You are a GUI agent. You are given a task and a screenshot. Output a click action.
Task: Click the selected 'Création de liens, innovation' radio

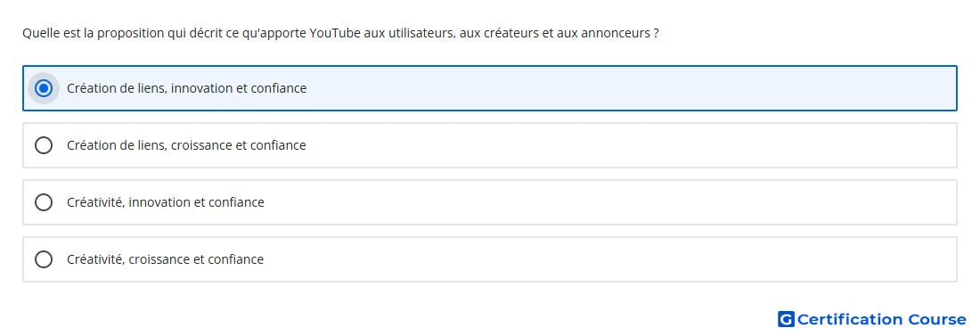[44, 88]
